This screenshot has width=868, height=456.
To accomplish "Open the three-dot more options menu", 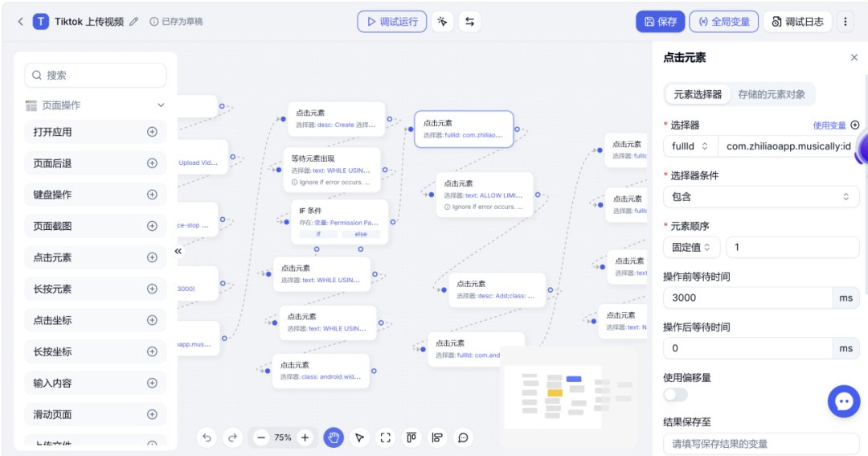I will [845, 22].
